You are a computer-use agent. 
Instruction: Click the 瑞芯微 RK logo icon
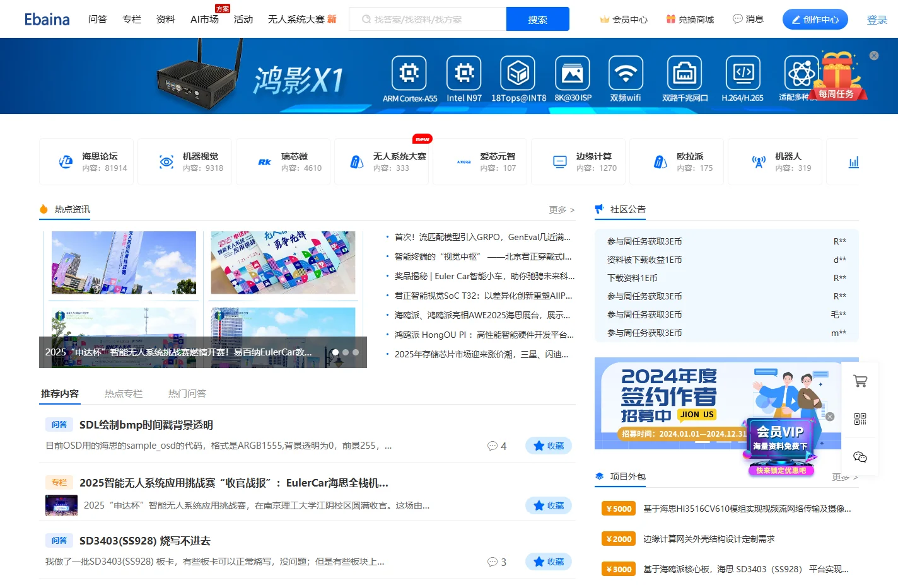(x=265, y=162)
